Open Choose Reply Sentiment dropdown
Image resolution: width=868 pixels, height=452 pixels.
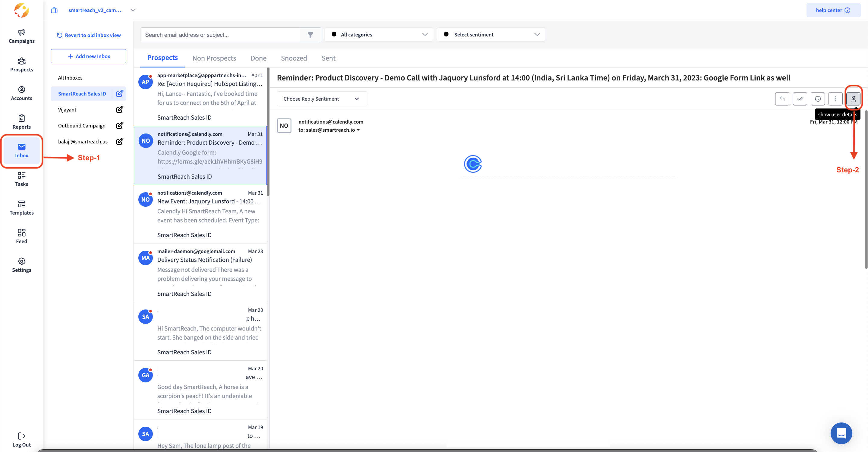click(x=322, y=99)
